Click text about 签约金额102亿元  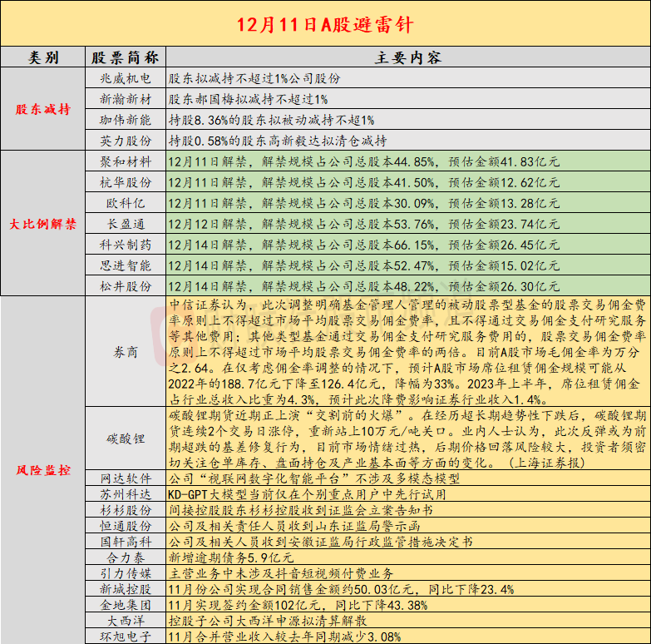tap(298, 605)
